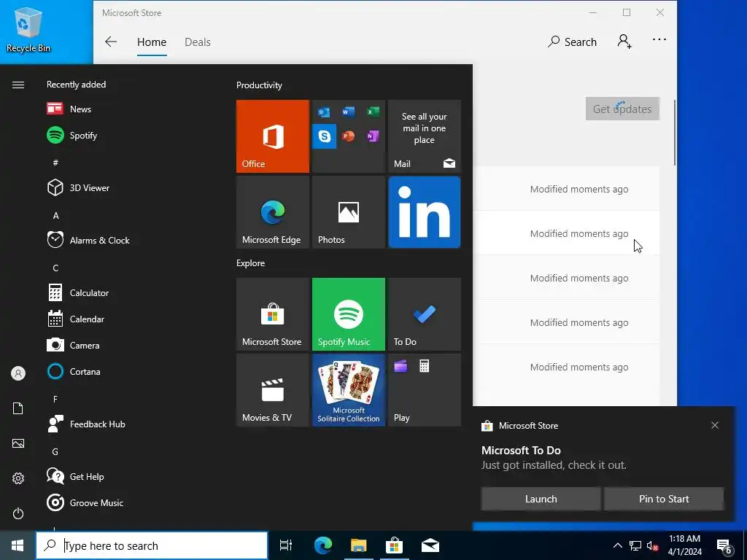This screenshot has width=747, height=560.
Task: Click Pin to Start in the notification
Action: click(664, 499)
